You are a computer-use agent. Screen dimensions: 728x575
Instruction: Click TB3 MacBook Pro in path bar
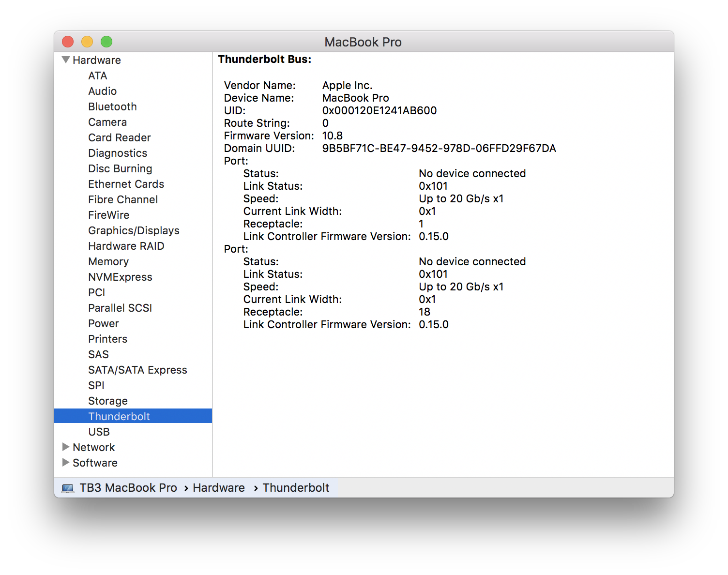point(128,488)
